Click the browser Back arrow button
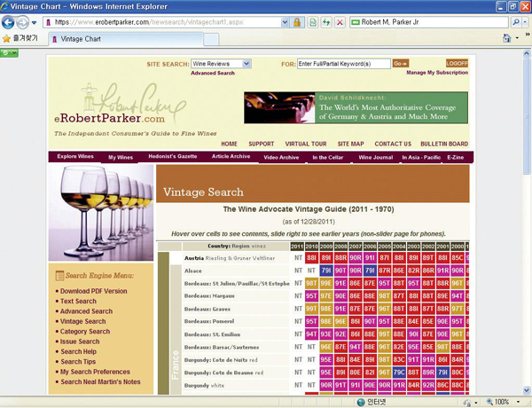The width and height of the screenshot is (532, 408). click(8, 23)
